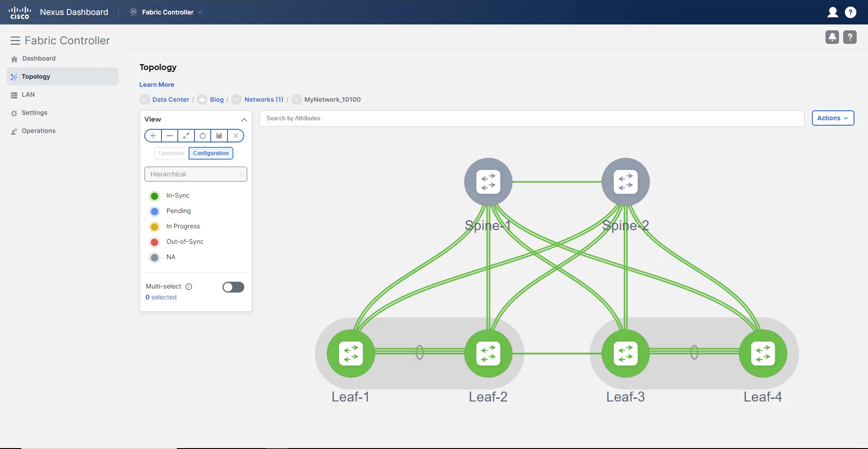
Task: Go to Blog breadcrumb
Action: (217, 99)
